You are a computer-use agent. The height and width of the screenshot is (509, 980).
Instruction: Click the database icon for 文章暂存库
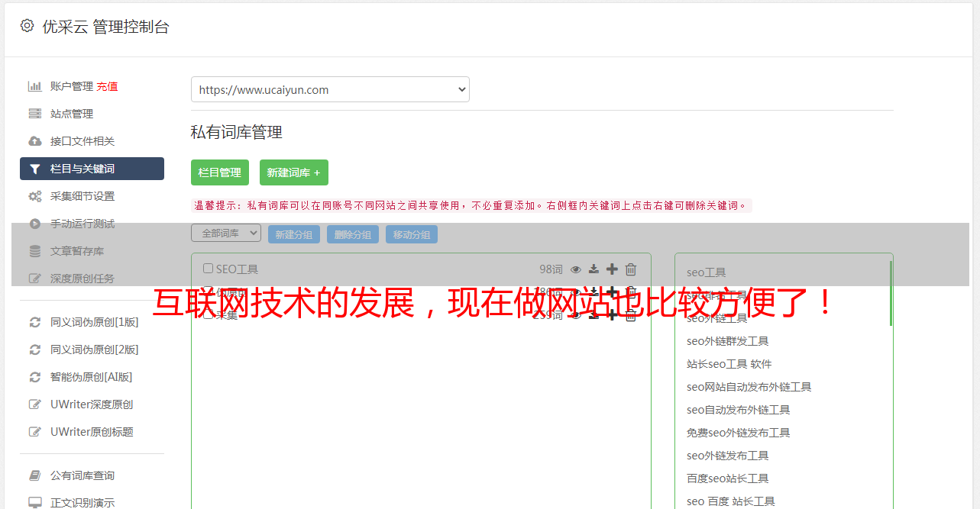coord(35,251)
